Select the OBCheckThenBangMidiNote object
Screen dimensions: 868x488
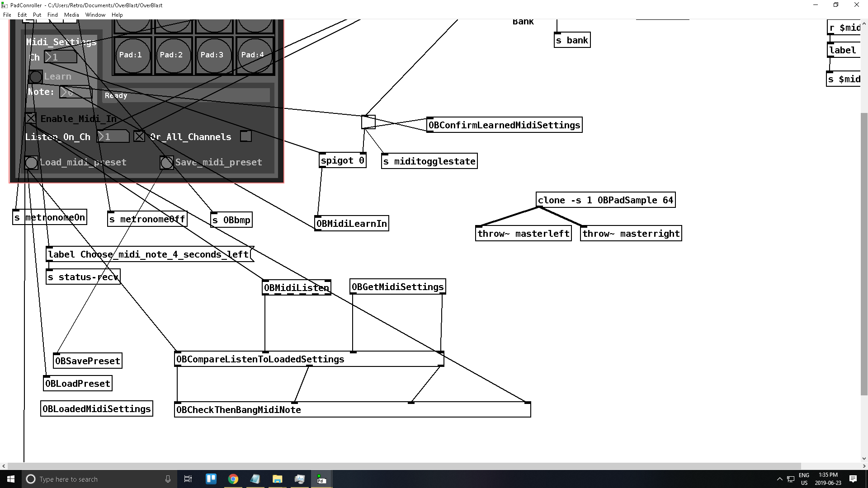coord(353,410)
